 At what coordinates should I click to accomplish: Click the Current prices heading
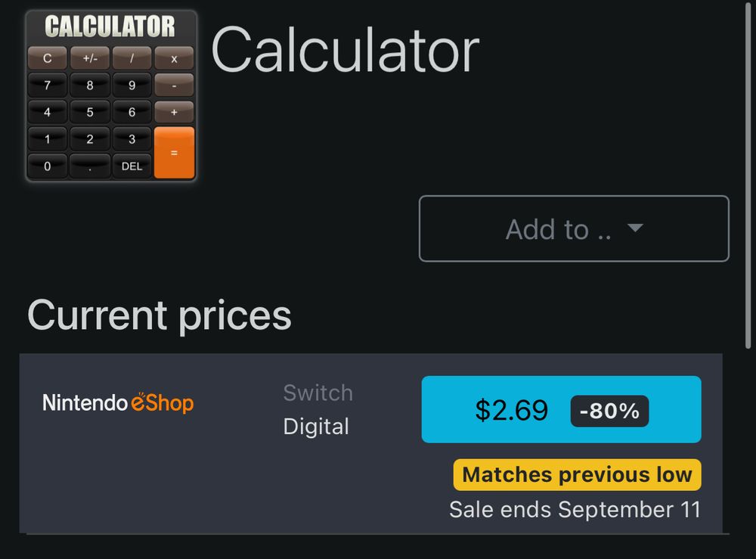160,315
